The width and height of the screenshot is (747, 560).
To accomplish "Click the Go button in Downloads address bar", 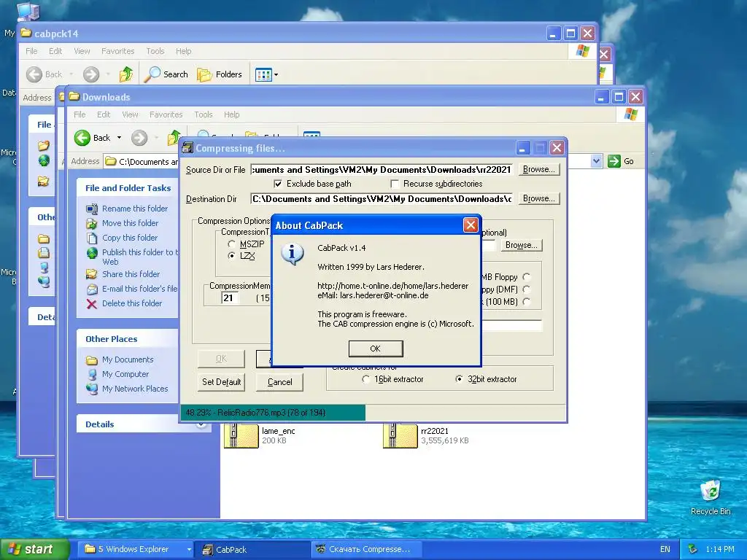I will click(622, 161).
